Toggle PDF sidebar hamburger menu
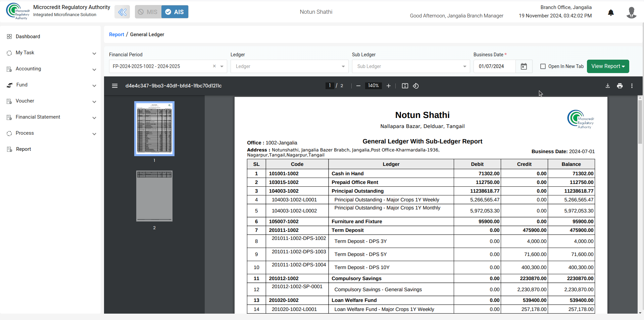This screenshot has height=320, width=644. point(115,86)
